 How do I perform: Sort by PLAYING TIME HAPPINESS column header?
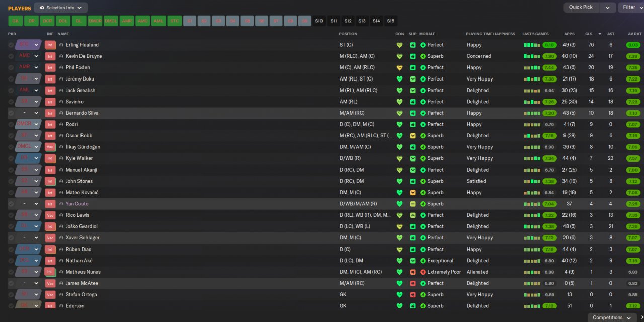pos(491,34)
